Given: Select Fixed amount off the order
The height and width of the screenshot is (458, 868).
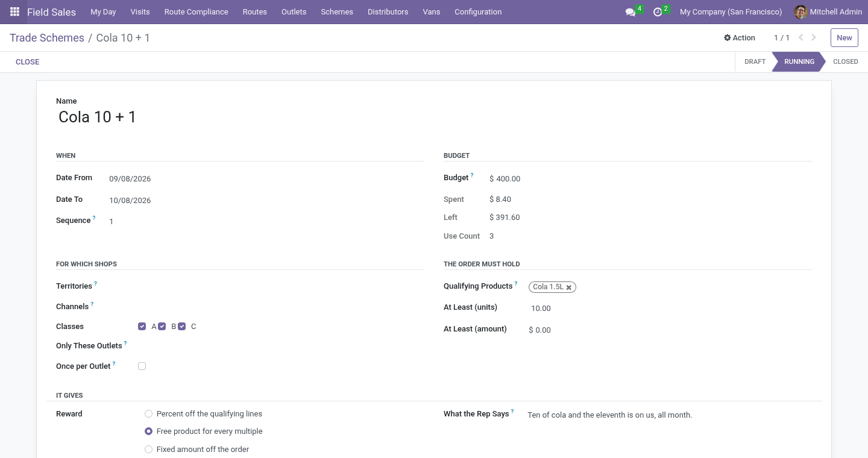Looking at the screenshot, I should point(148,450).
